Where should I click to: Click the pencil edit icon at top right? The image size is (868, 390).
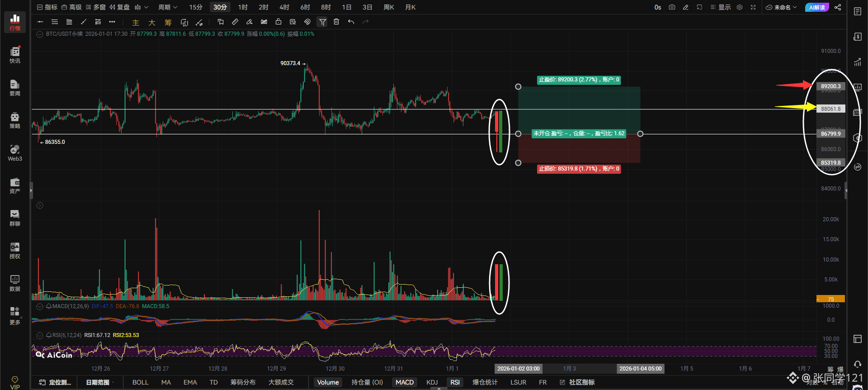(x=685, y=7)
